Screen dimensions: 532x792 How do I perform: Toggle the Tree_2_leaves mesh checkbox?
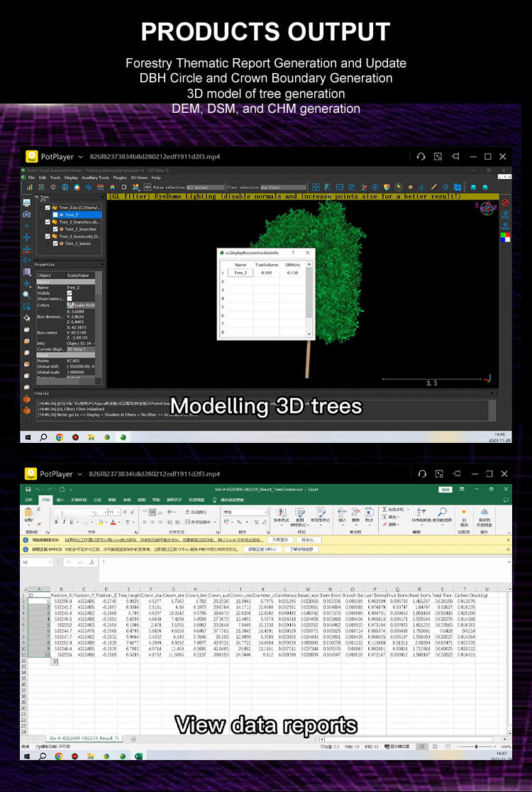pos(55,243)
